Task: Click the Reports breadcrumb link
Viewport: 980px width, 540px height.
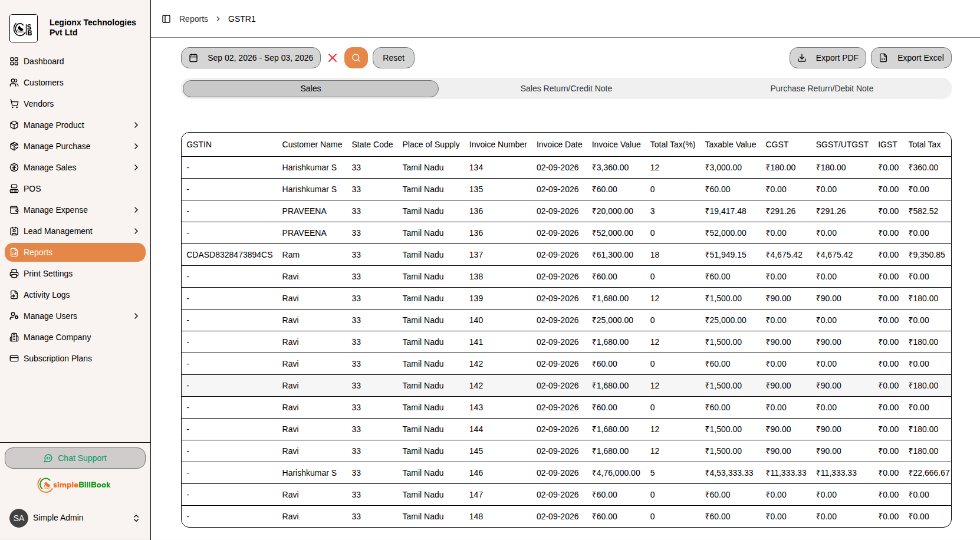Action: 193,19
